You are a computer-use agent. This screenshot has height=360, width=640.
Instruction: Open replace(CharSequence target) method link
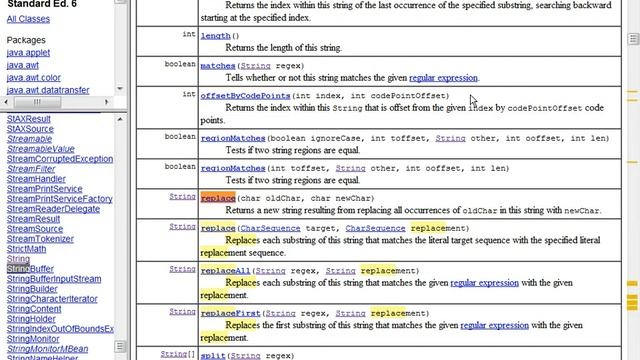pyautogui.click(x=218, y=228)
